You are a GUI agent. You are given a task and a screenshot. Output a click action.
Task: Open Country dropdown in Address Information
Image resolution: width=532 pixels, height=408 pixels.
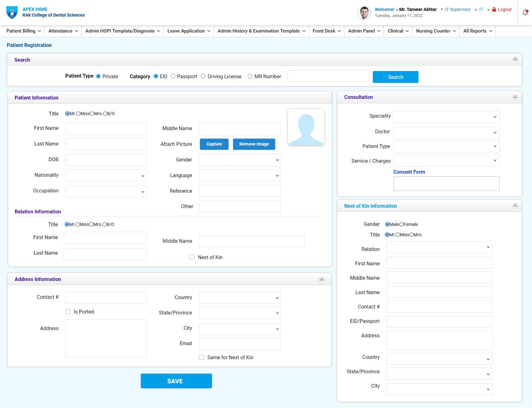click(240, 298)
